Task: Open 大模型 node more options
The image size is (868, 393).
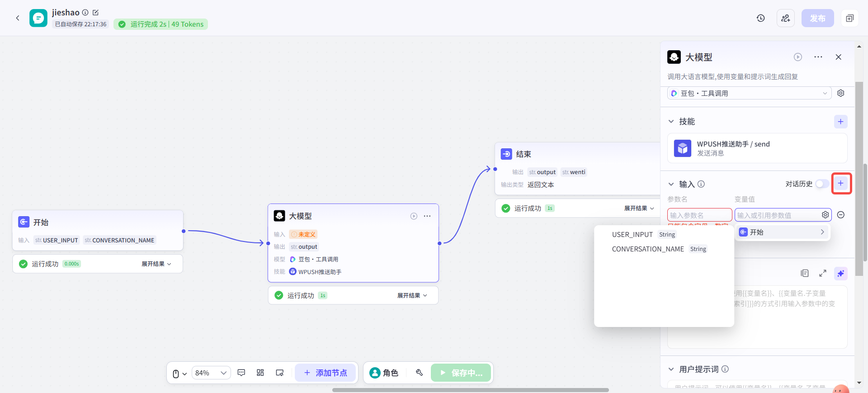Action: point(427,216)
